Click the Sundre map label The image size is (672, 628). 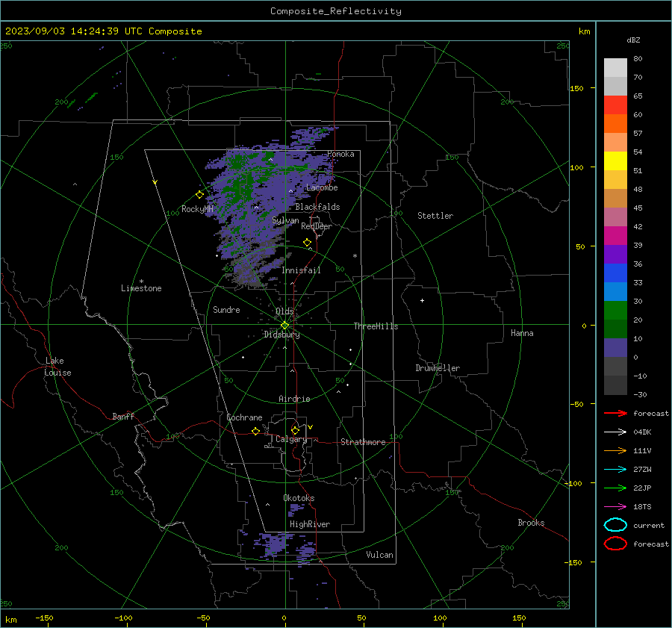tap(226, 310)
